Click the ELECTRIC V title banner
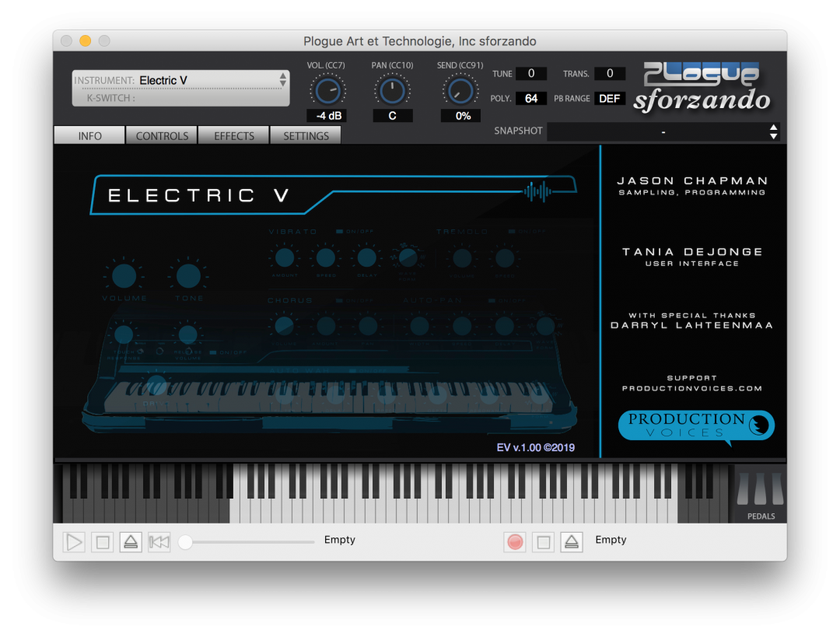 click(333, 194)
